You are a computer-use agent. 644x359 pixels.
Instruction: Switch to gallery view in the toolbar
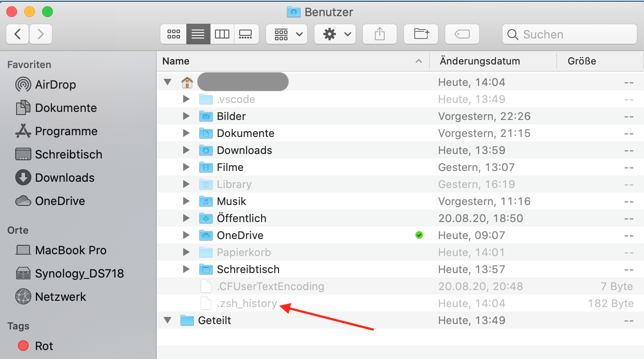tap(246, 34)
